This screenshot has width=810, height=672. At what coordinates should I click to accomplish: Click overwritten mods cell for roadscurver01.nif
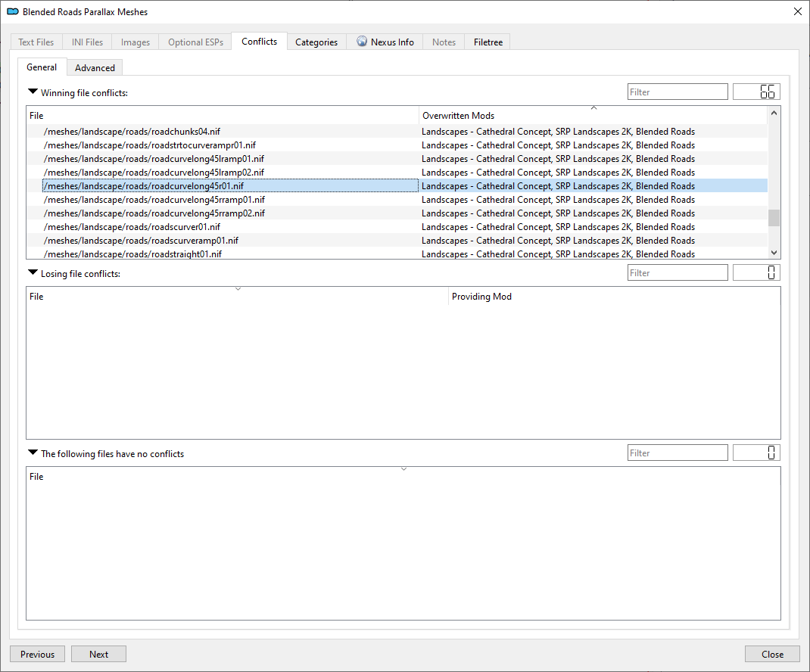593,227
